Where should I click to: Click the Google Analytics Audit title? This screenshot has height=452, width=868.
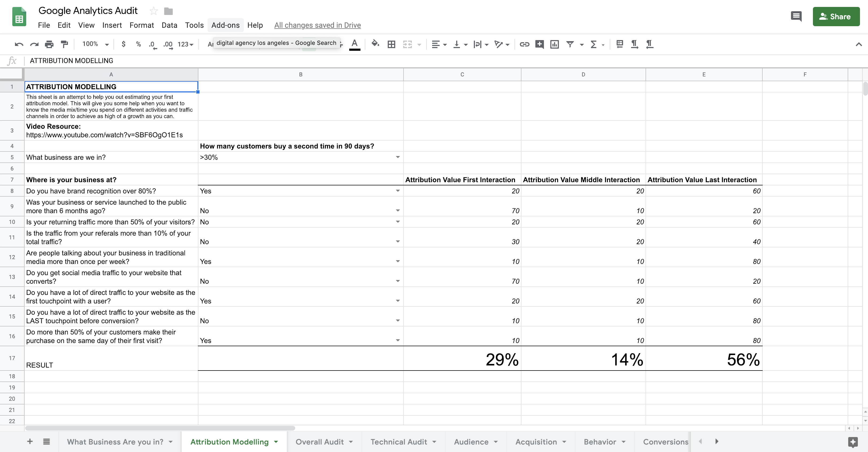[88, 11]
